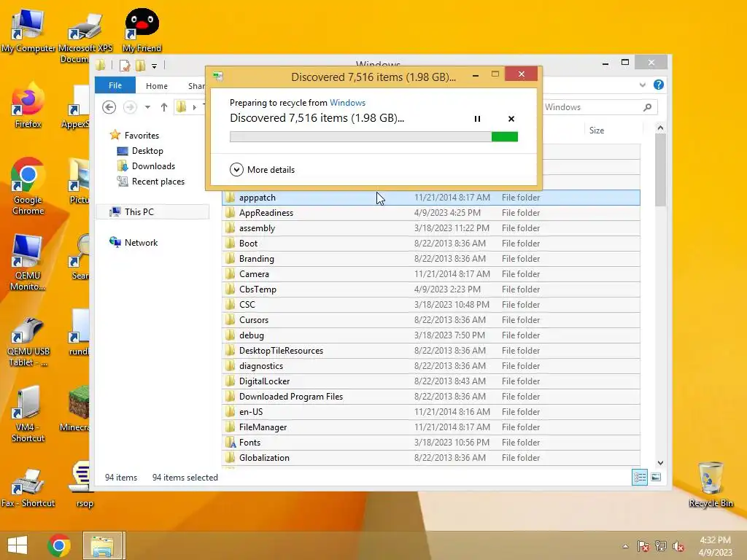Click New folder icon in title bar

point(141,65)
